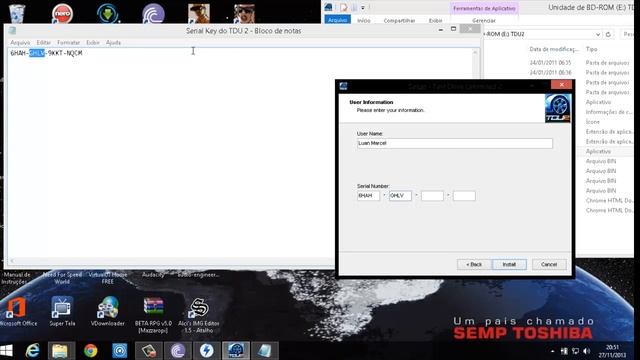Click the Windows Start button
Image resolution: width=640 pixels, height=360 pixels.
coord(7,351)
